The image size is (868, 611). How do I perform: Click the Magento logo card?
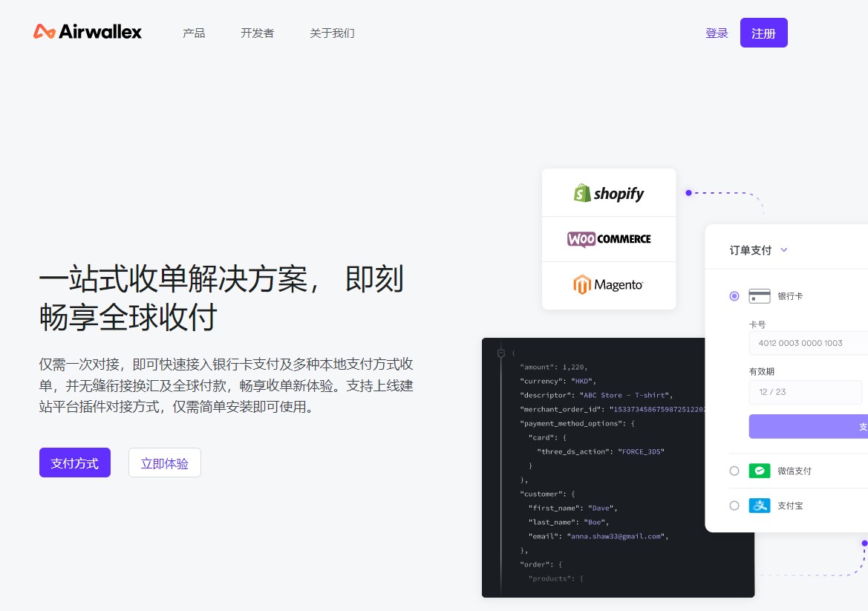609,285
